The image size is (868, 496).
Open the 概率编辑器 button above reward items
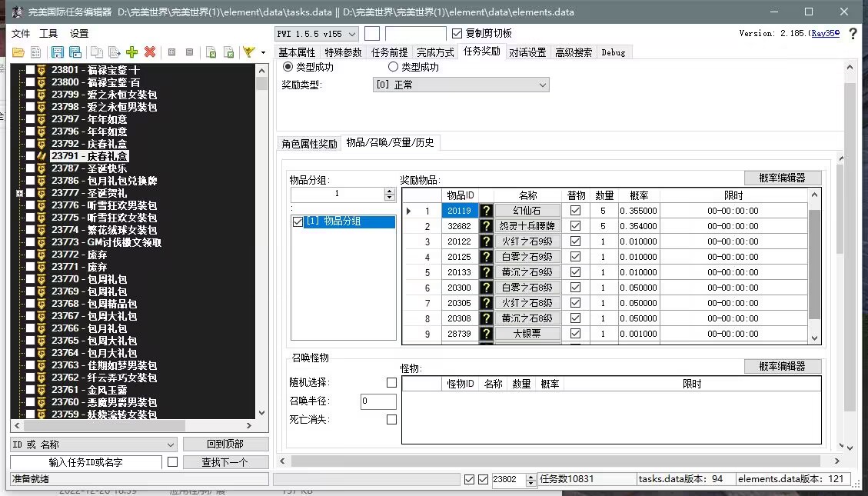pyautogui.click(x=782, y=178)
